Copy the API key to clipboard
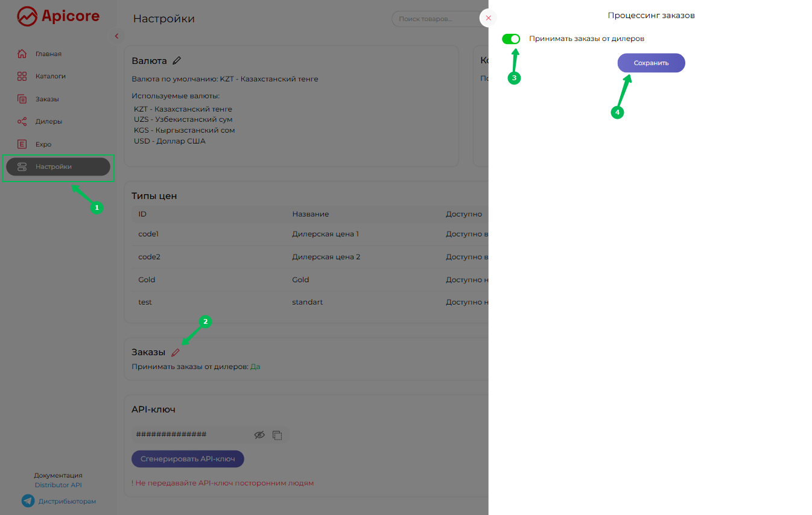 click(x=278, y=435)
